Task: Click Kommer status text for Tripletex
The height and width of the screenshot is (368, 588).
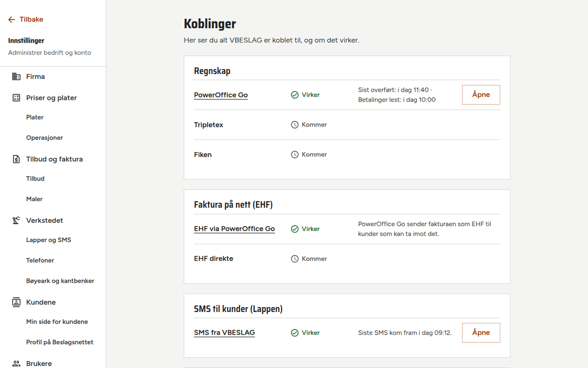Action: pyautogui.click(x=314, y=125)
